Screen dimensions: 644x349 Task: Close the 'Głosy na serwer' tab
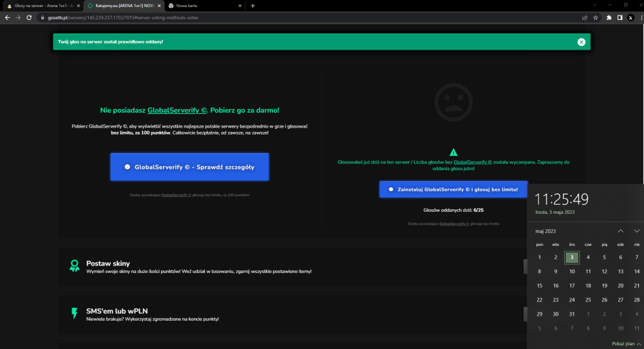pos(79,6)
